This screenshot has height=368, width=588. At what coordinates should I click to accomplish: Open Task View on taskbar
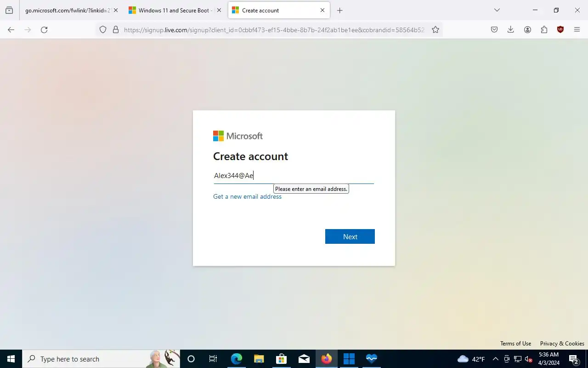[x=213, y=359]
